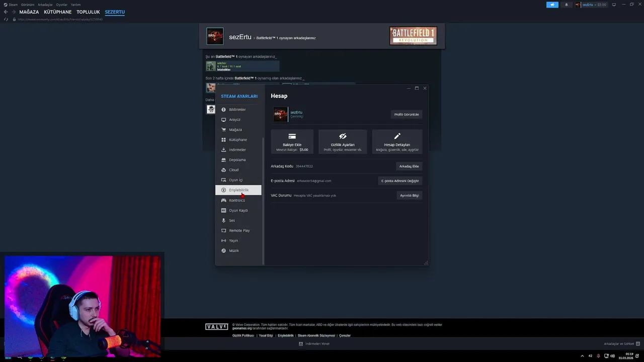Click the Gizlilik Politikası footer link
644x362 pixels.
pyautogui.click(x=243, y=335)
